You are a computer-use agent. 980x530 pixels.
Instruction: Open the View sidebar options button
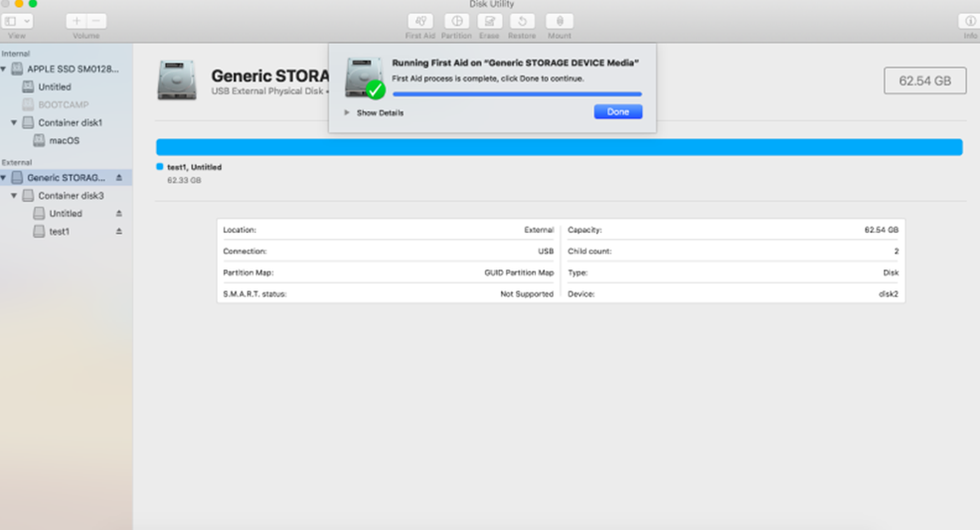[17, 21]
